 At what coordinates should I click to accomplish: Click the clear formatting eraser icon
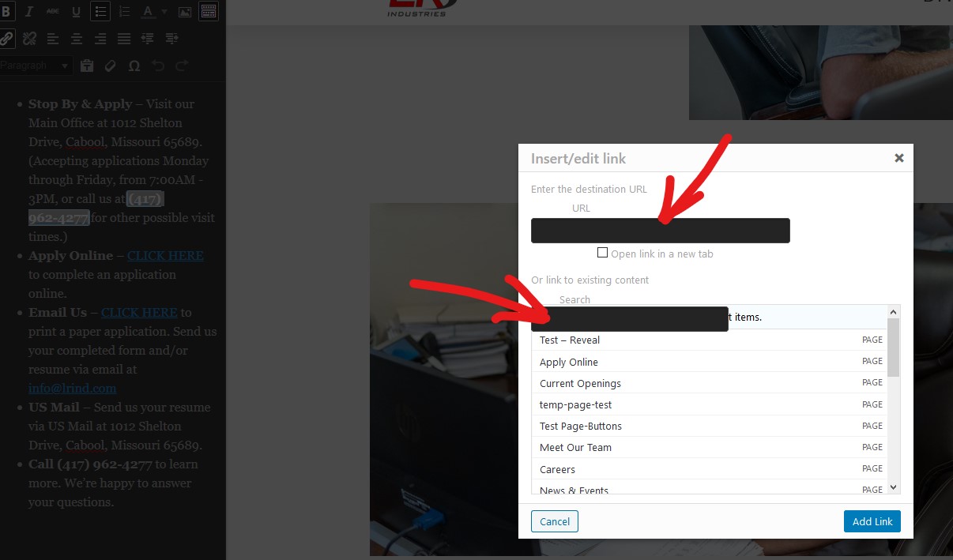point(111,66)
